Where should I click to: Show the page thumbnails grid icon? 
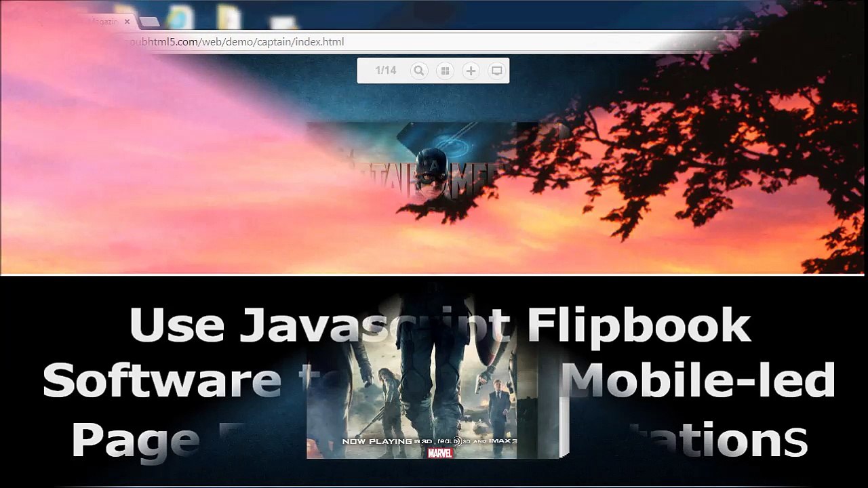click(445, 70)
